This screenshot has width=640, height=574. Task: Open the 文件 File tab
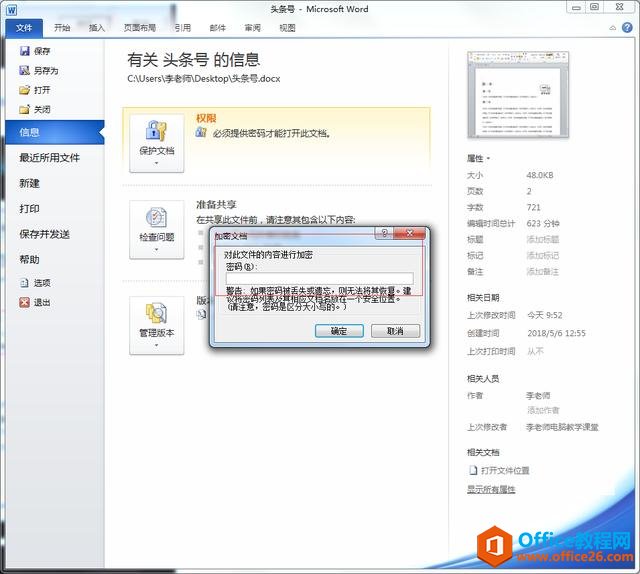pyautogui.click(x=24, y=28)
